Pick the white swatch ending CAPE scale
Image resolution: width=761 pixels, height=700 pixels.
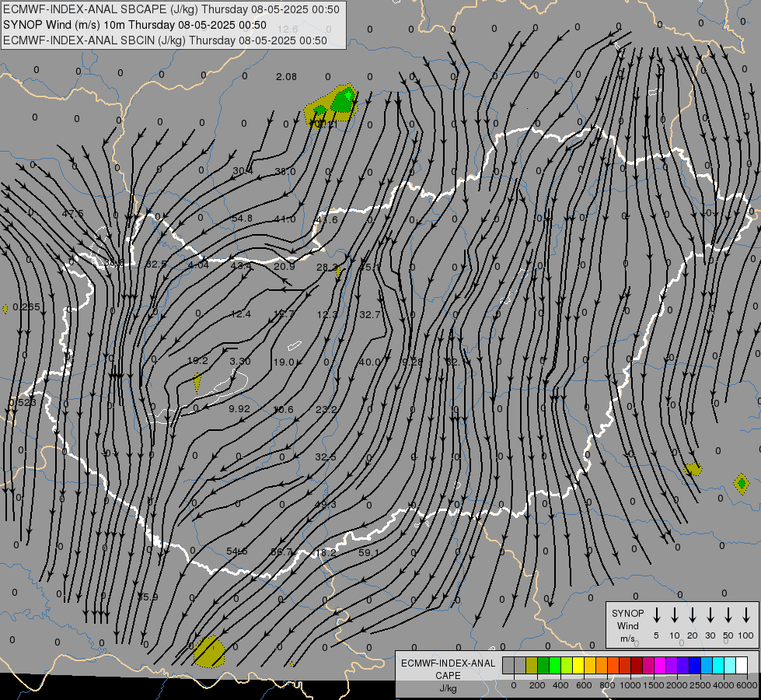point(741,666)
